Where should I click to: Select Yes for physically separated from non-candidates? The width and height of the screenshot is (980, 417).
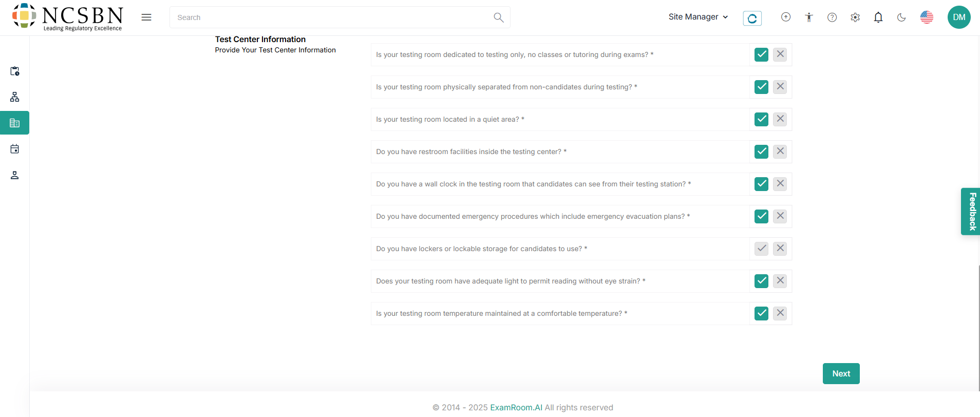click(x=761, y=87)
